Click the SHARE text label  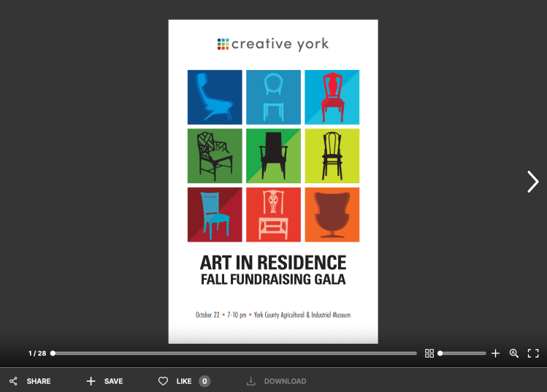[39, 381]
